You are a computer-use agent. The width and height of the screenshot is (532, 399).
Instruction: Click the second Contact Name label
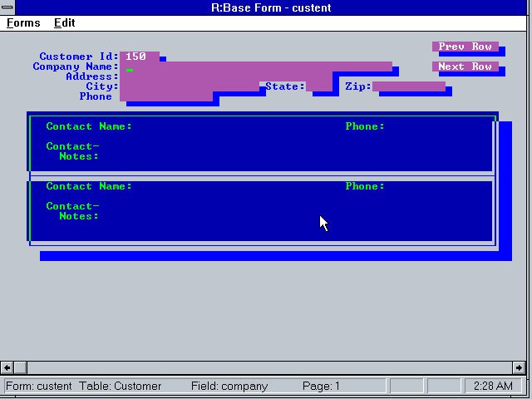pos(89,186)
